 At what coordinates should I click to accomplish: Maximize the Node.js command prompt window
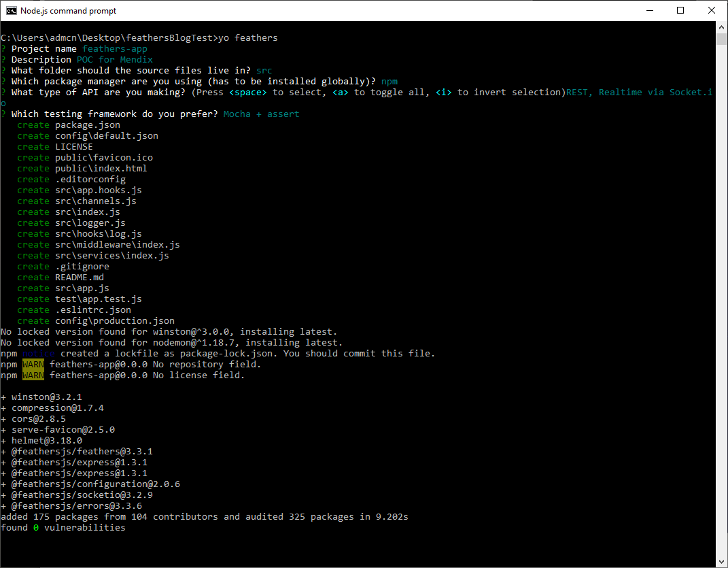680,11
